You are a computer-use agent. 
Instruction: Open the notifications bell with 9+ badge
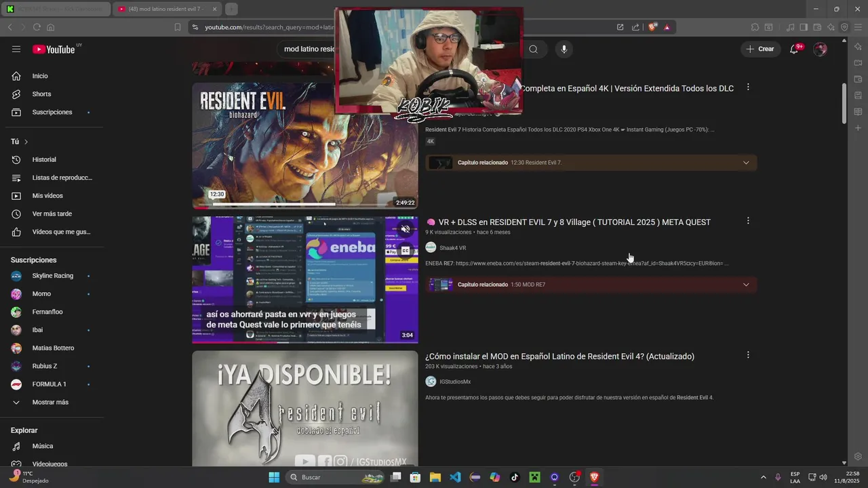point(794,49)
